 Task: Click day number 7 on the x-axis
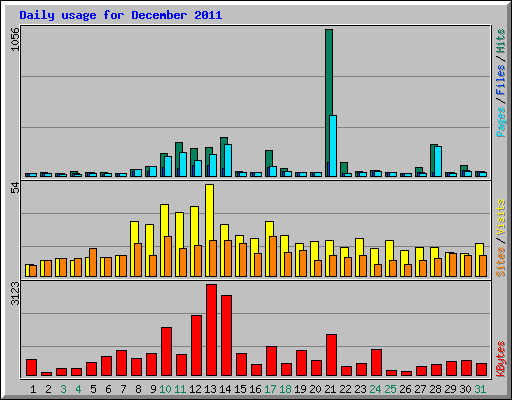[123, 389]
